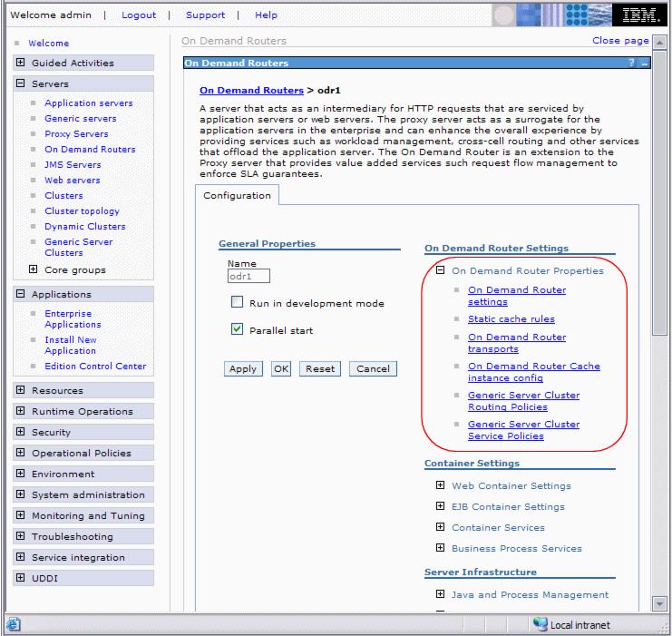Click the scroll down arrow of content pane

pyautogui.click(x=658, y=603)
